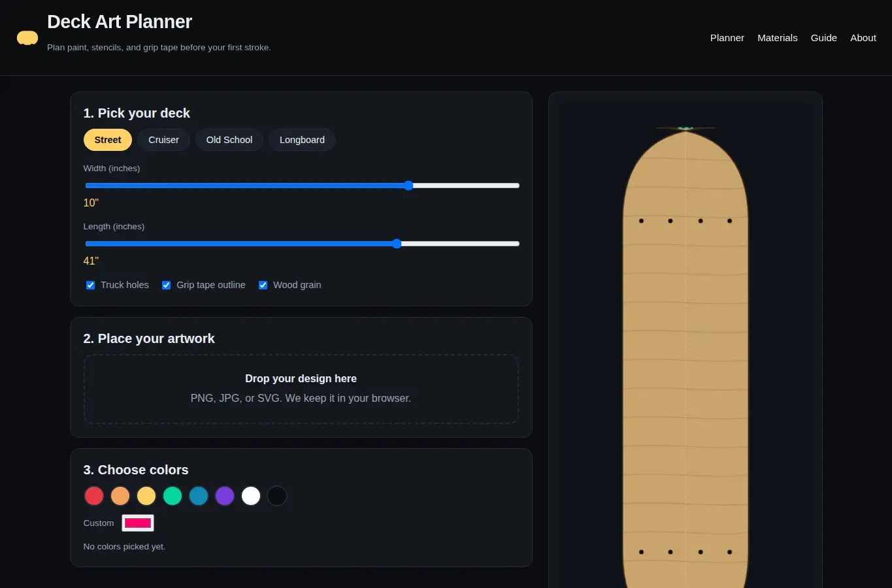Open the About page link
This screenshot has width=892, height=588.
click(863, 38)
